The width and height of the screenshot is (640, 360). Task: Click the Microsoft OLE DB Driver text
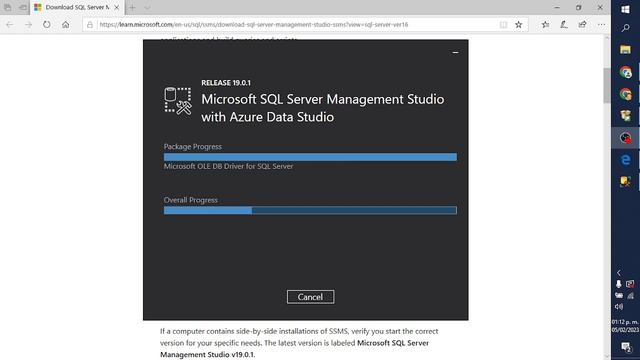(x=228, y=167)
